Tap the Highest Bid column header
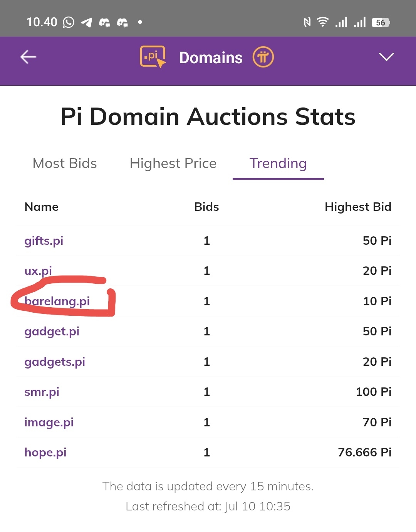 [x=358, y=207]
